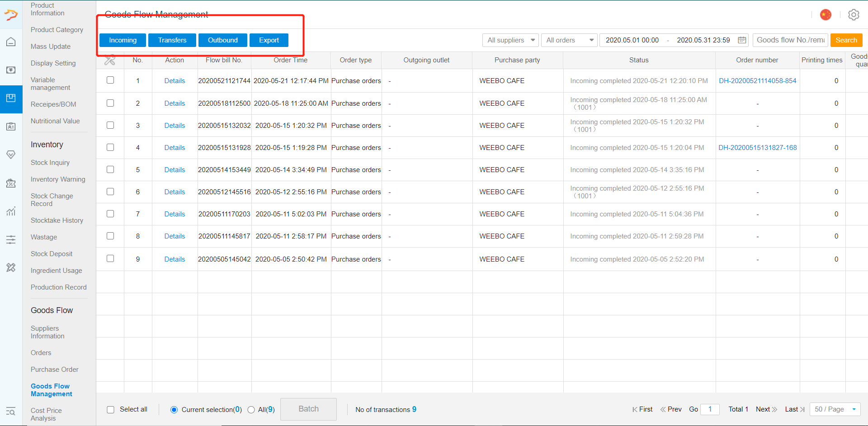
Task: Tick the checkbox for row 1
Action: (110, 80)
